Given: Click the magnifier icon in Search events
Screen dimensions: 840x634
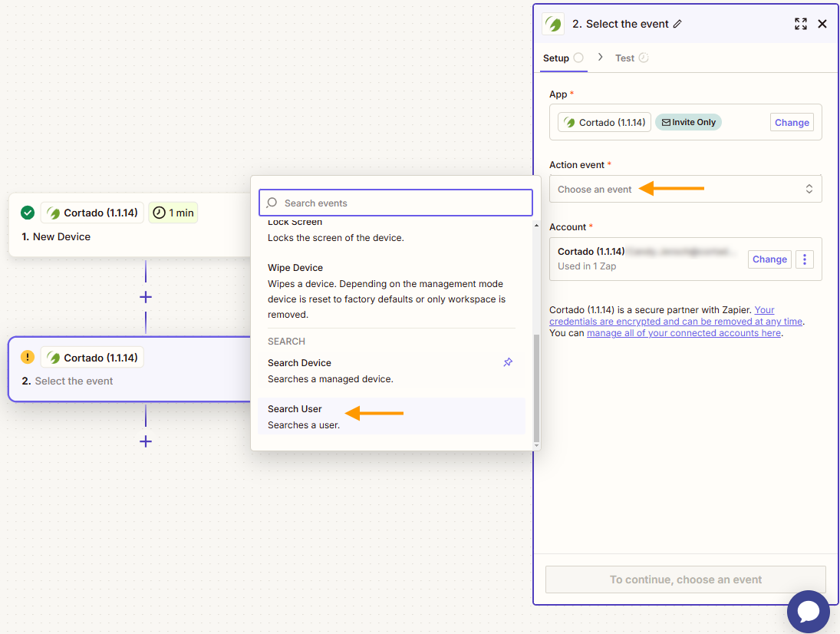Looking at the screenshot, I should [272, 203].
